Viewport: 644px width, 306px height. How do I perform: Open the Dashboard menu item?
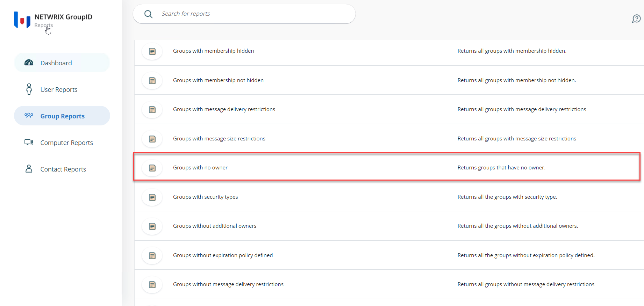coord(62,63)
